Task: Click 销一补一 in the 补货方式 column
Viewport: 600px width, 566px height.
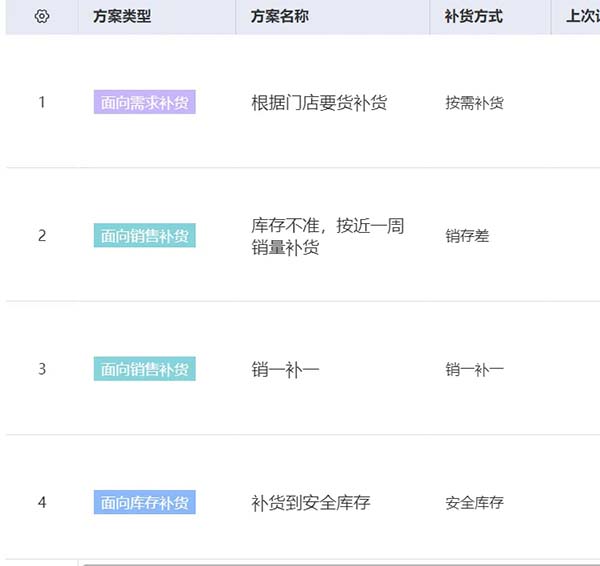Action: pos(474,369)
